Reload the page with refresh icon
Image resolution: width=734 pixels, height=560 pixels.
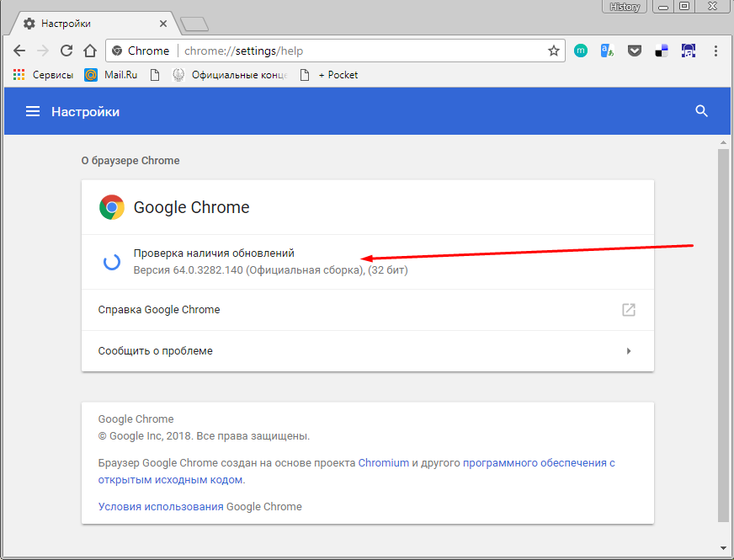66,51
